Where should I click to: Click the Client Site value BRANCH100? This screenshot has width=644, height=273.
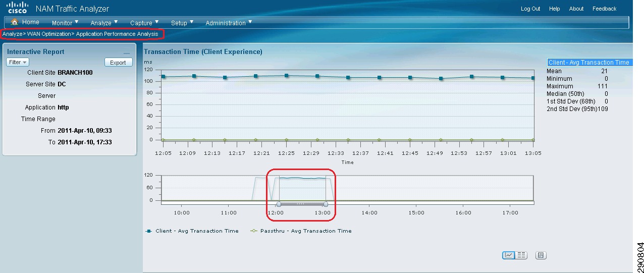(75, 73)
